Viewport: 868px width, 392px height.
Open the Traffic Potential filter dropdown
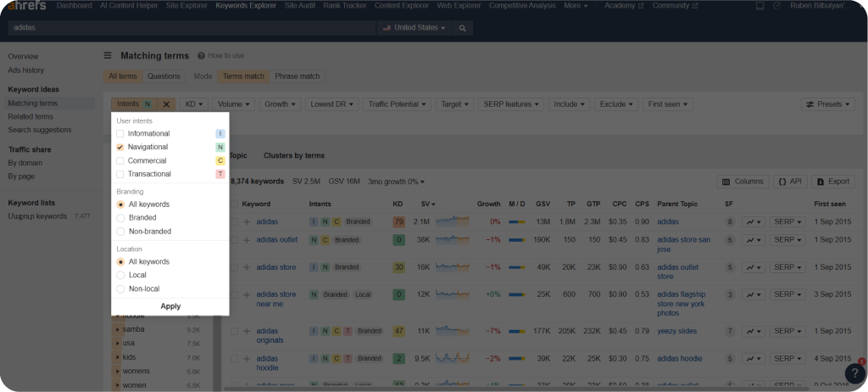click(397, 104)
